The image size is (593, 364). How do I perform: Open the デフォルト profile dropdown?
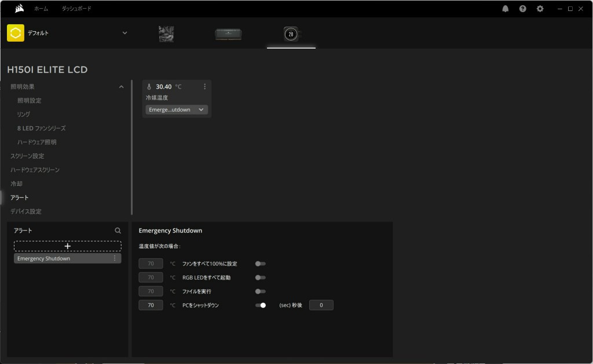[125, 33]
